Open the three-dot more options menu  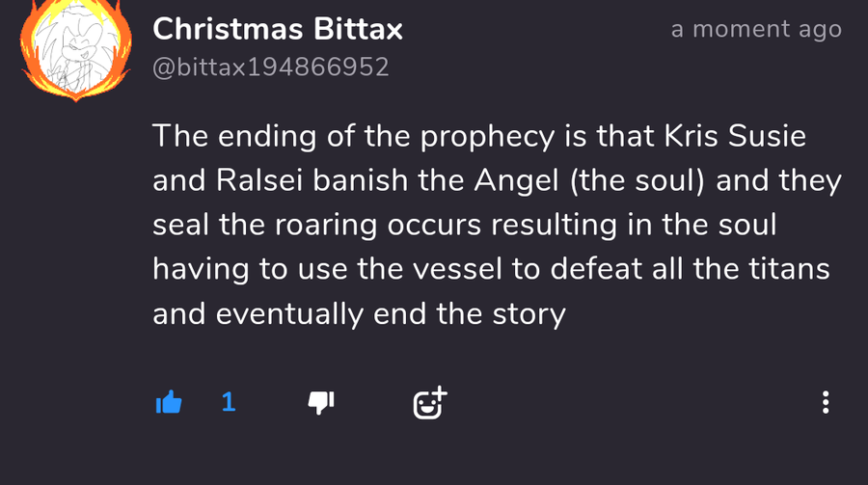[826, 402]
